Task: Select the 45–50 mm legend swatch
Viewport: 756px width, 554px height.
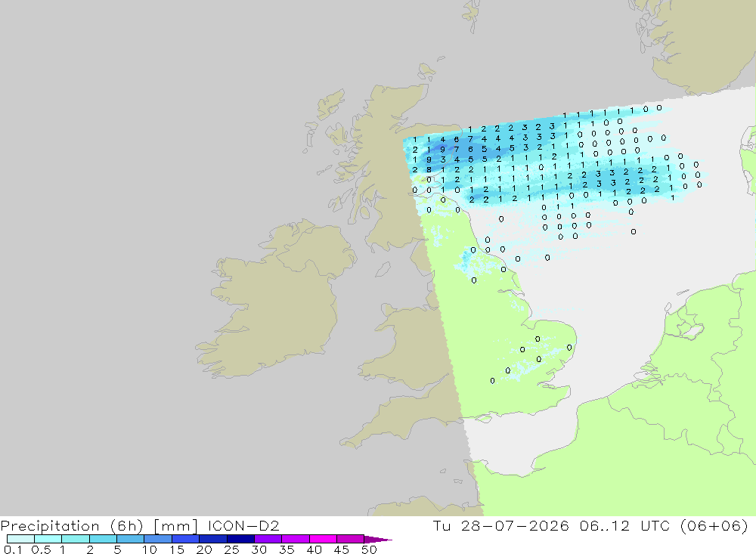Action: point(351,539)
